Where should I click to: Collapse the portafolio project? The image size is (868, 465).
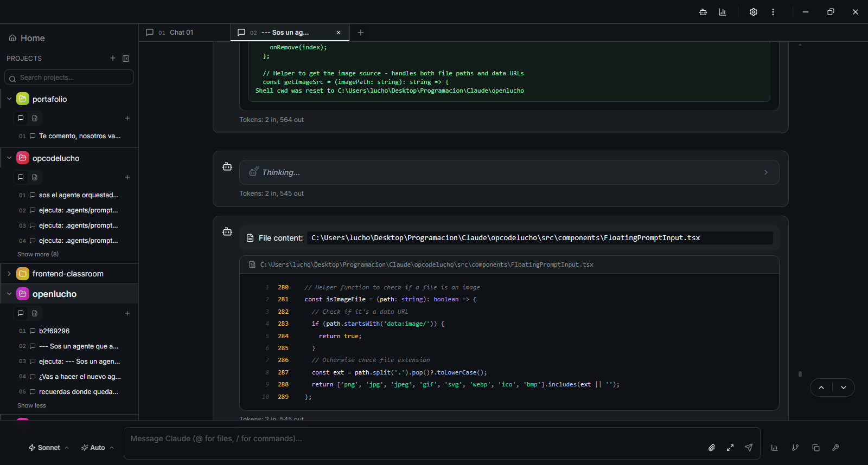[9, 99]
